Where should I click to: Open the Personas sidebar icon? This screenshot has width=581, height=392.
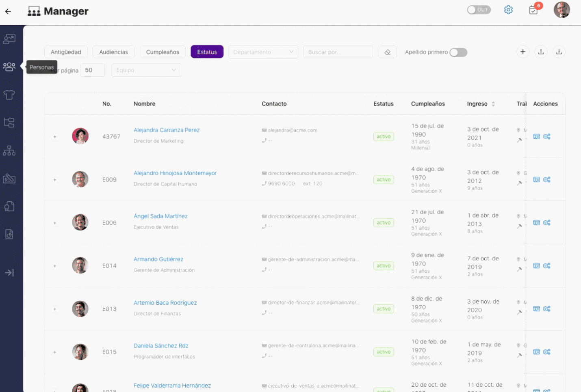pyautogui.click(x=9, y=67)
